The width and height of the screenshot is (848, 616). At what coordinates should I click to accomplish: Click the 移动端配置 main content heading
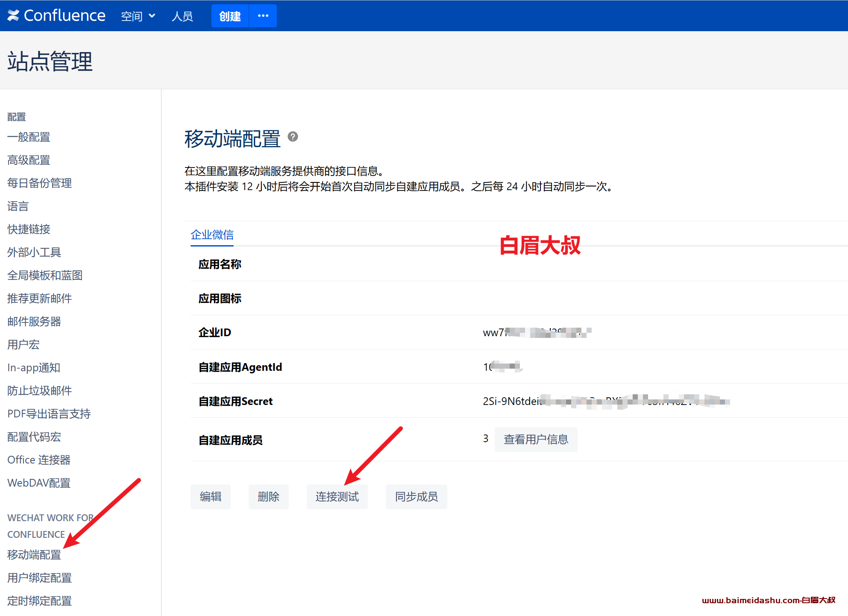click(232, 139)
